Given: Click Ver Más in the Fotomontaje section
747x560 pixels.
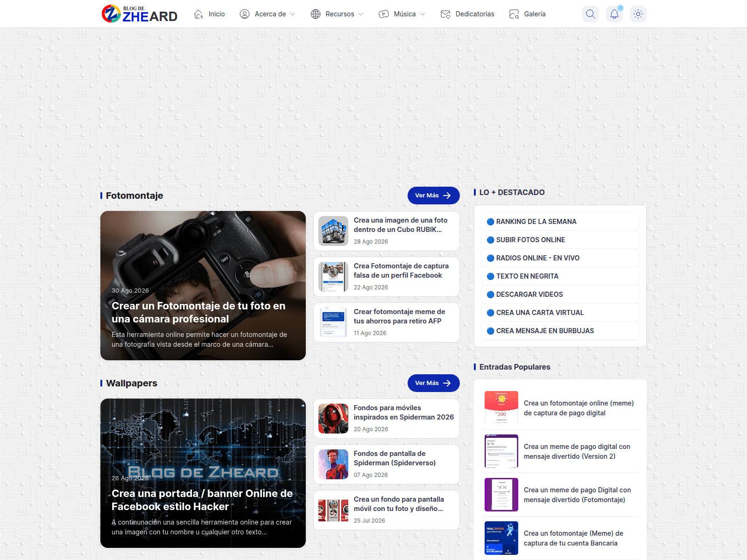Looking at the screenshot, I should 433,196.
